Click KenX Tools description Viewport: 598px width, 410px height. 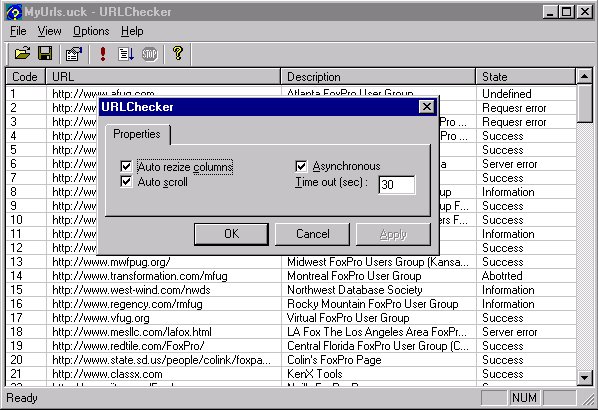click(315, 374)
